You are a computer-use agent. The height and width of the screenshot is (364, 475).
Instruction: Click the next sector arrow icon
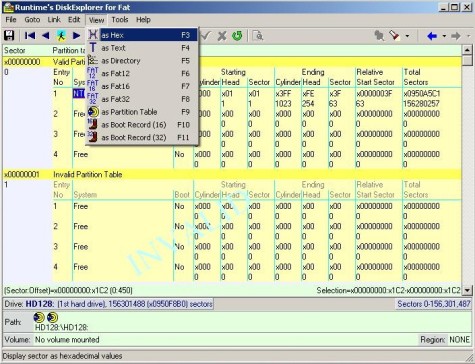(77, 35)
